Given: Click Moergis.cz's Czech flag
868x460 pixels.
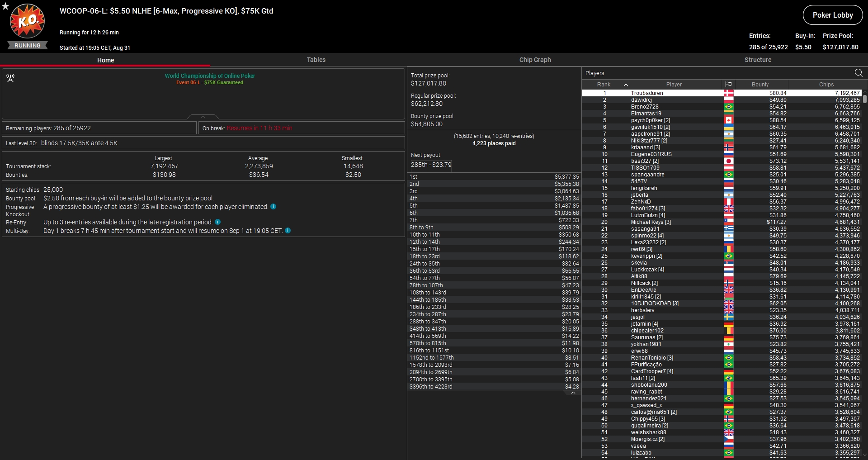Looking at the screenshot, I should [x=728, y=439].
